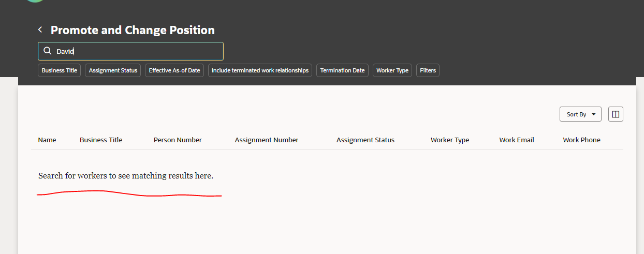
Task: Click the Assignment Number column header
Action: tap(267, 140)
